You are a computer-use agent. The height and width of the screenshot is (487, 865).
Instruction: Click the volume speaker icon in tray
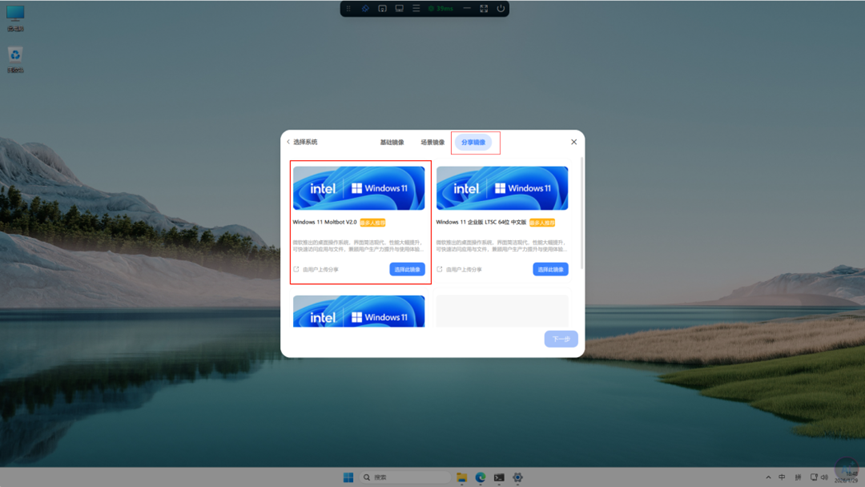pos(824,477)
